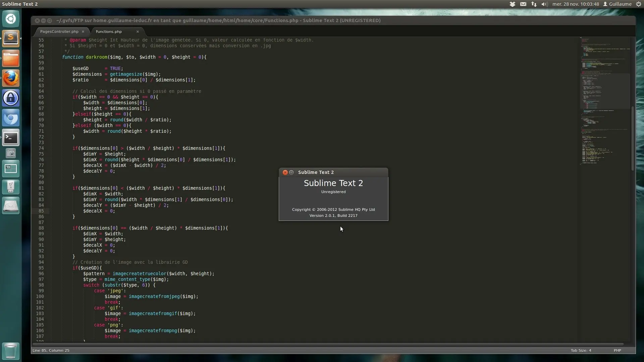Open the system power gear menu
The width and height of the screenshot is (644, 362).
[x=639, y=4]
